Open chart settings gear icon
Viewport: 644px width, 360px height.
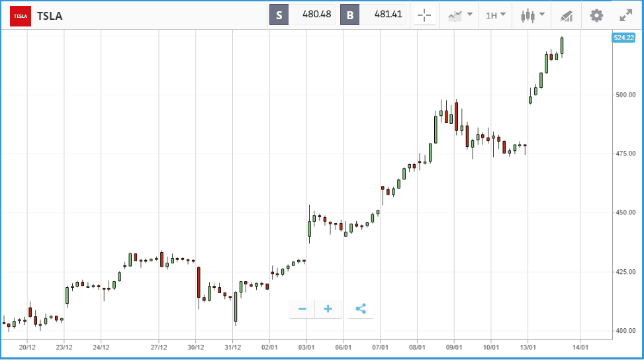596,16
